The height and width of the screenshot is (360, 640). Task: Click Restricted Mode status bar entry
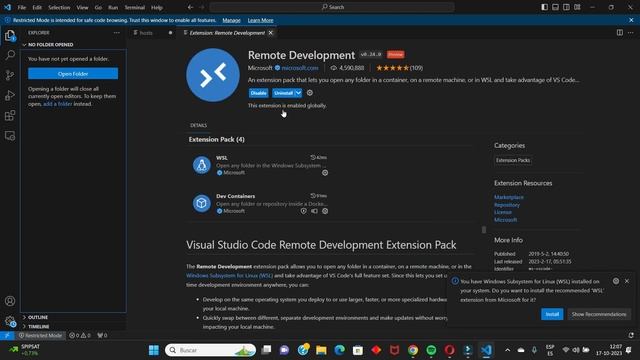coord(40,336)
